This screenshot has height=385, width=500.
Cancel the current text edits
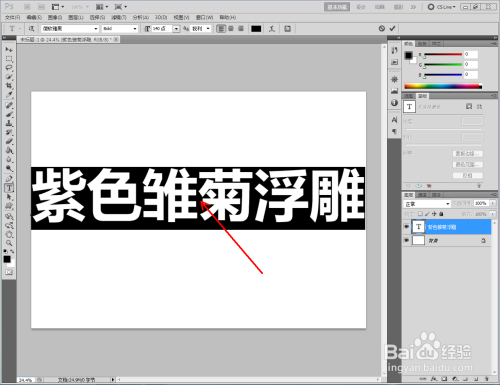(x=382, y=29)
